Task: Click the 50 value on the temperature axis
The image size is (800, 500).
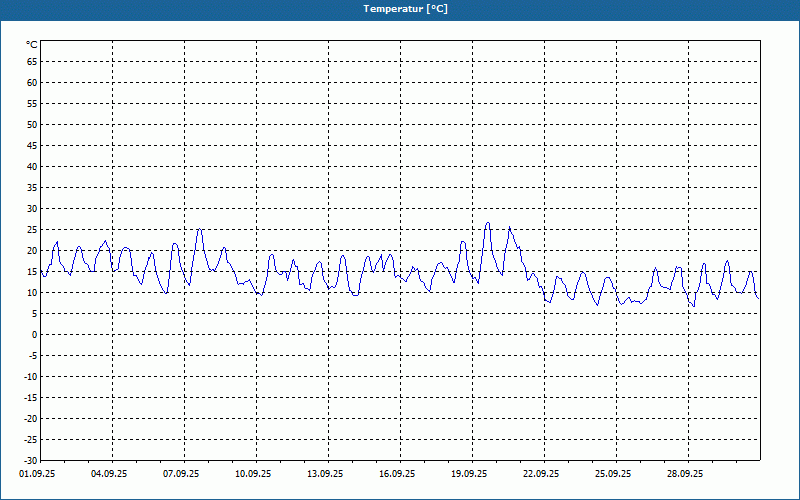Action: [x=32, y=124]
